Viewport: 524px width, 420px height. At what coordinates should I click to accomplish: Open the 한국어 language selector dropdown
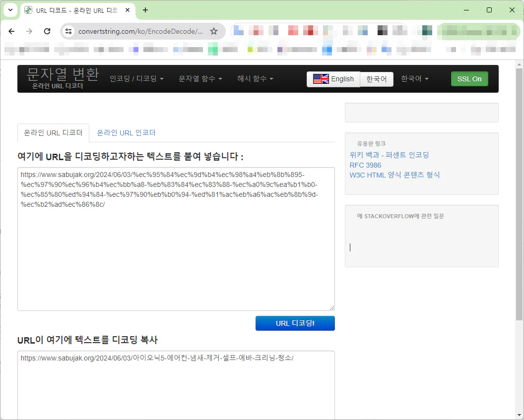tap(415, 78)
